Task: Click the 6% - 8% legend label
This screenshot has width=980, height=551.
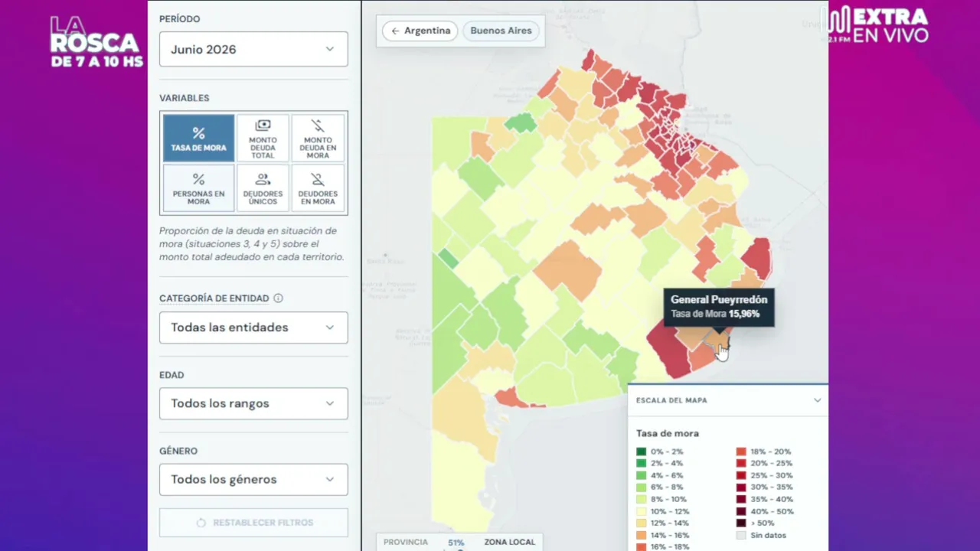Action: [x=667, y=487]
